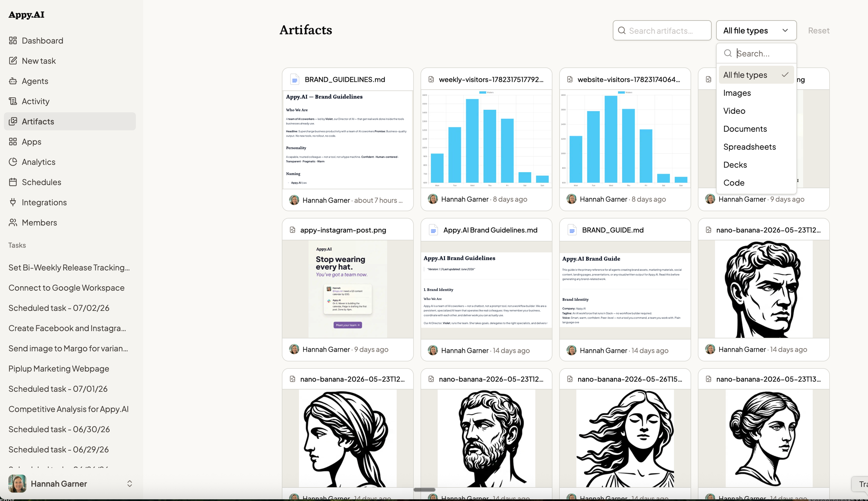
Task: Click the Agents robot icon
Action: [x=13, y=81]
